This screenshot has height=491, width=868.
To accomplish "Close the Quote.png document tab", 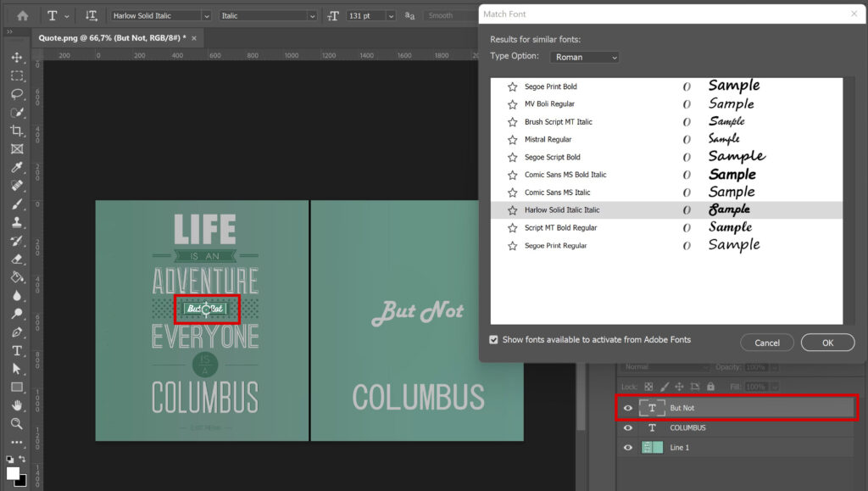I will pos(194,38).
